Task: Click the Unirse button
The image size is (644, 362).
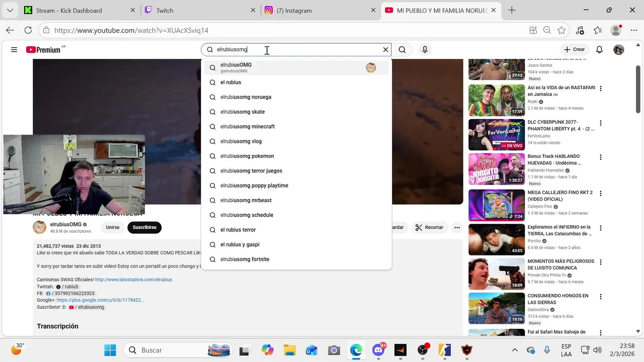Action: pos(113,227)
